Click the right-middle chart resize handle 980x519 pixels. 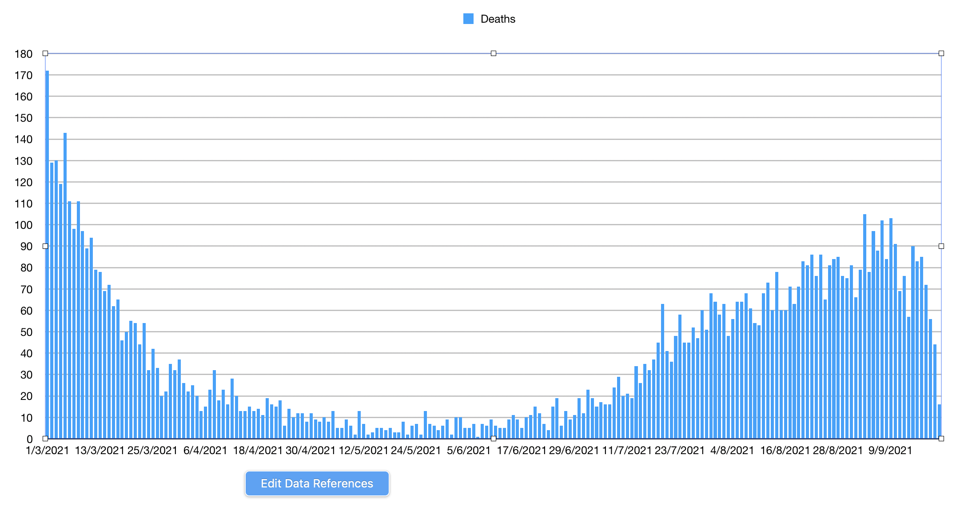(941, 246)
